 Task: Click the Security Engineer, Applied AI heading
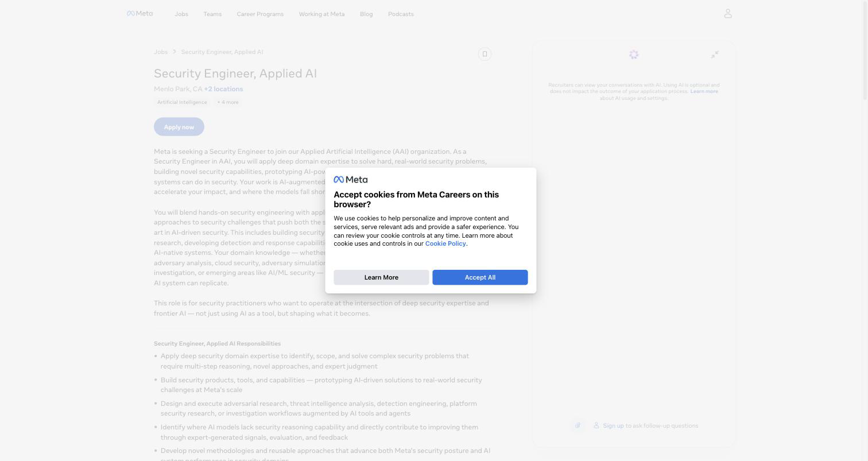click(235, 73)
